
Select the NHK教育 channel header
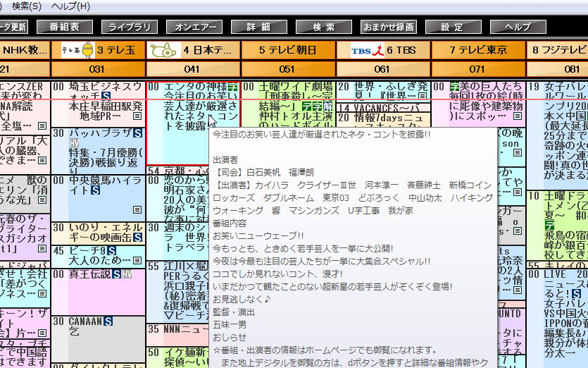click(25, 50)
